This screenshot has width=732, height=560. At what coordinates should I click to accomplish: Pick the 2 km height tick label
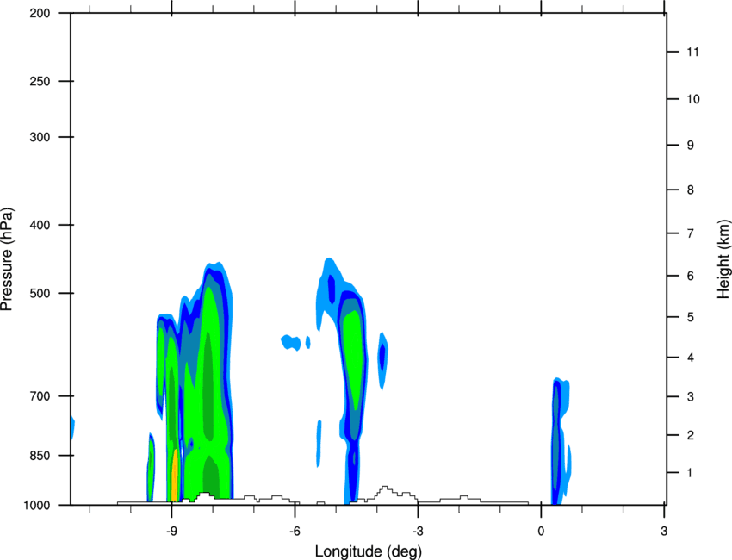point(691,435)
